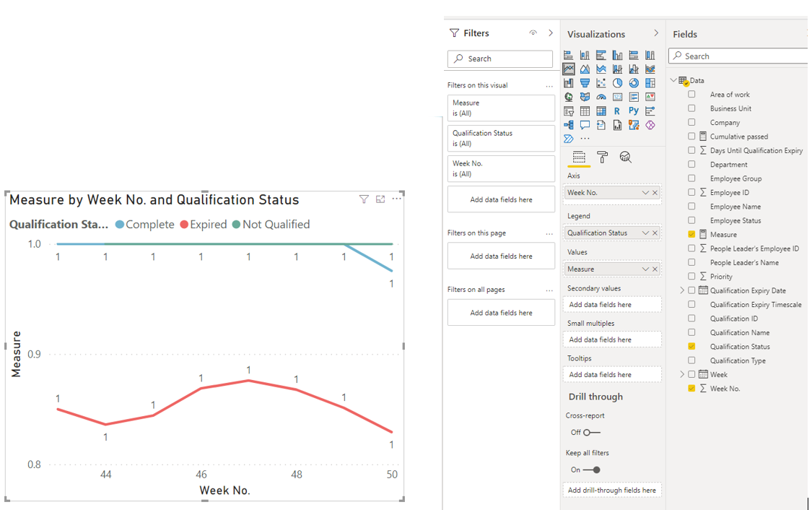The width and height of the screenshot is (812, 510).
Task: Insert a Python visual
Action: coord(634,111)
